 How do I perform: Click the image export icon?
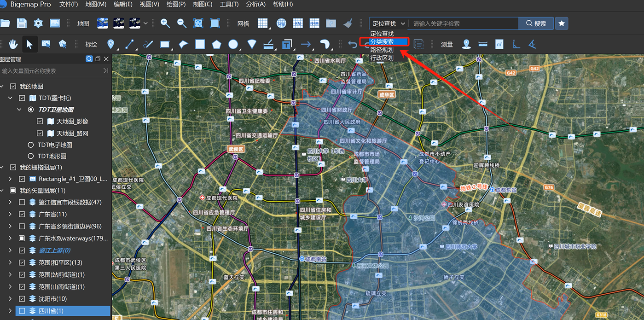(x=55, y=23)
